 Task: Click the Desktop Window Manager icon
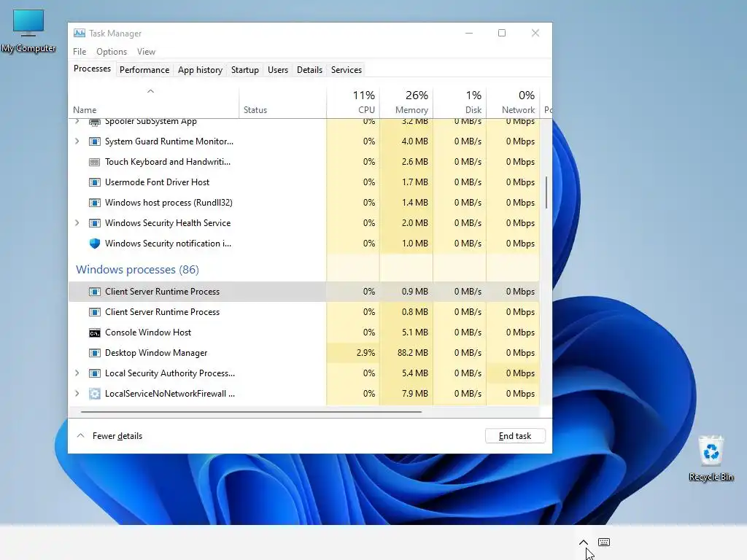[95, 354]
